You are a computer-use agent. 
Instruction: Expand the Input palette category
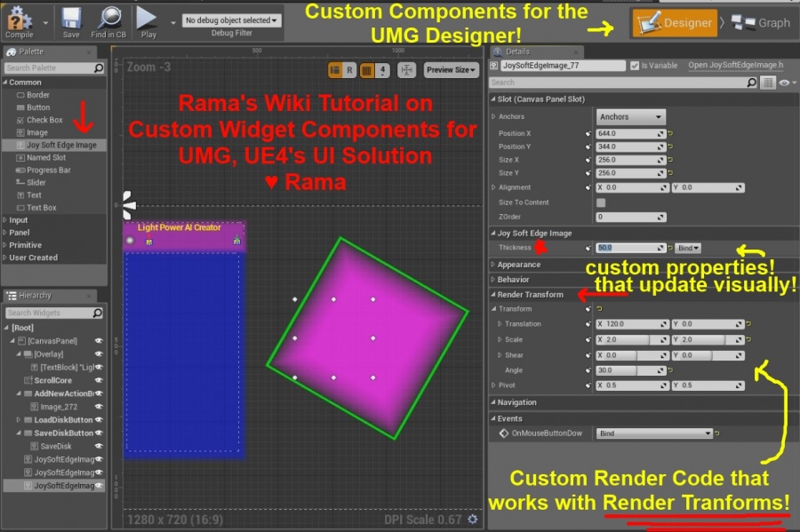(5, 220)
